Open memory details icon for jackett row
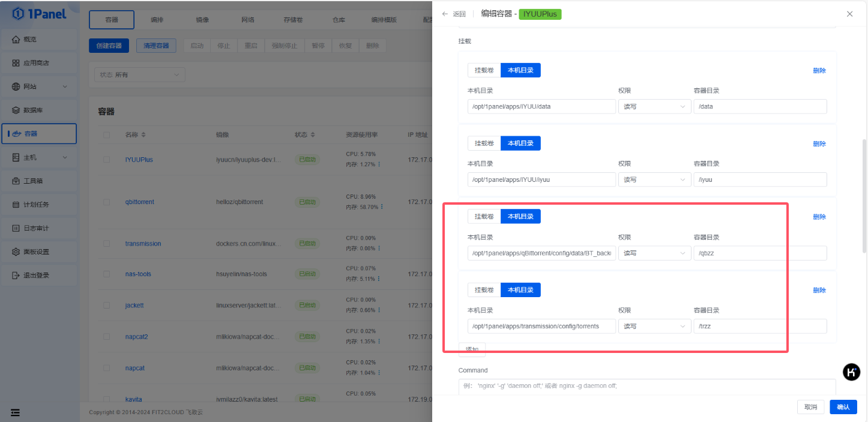Screen dimensions: 868x422 380,310
